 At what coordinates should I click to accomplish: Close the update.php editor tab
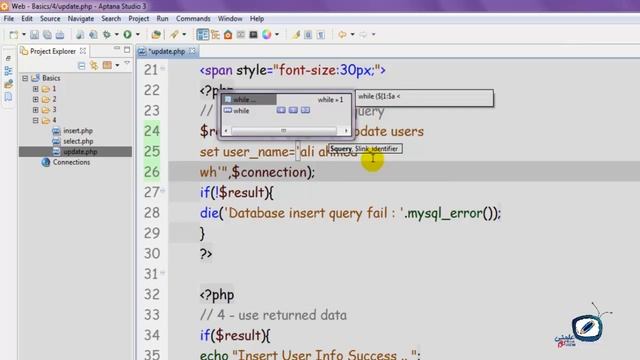click(x=192, y=51)
